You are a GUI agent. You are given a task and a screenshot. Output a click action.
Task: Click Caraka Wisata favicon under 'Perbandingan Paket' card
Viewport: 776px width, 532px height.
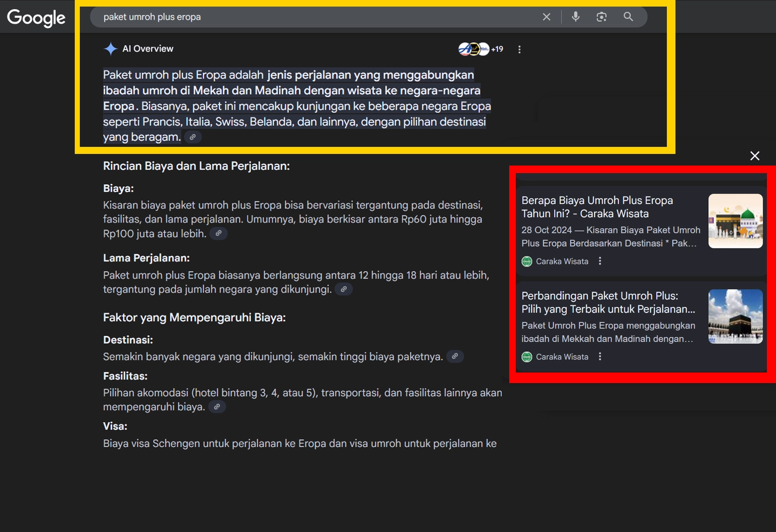point(527,357)
